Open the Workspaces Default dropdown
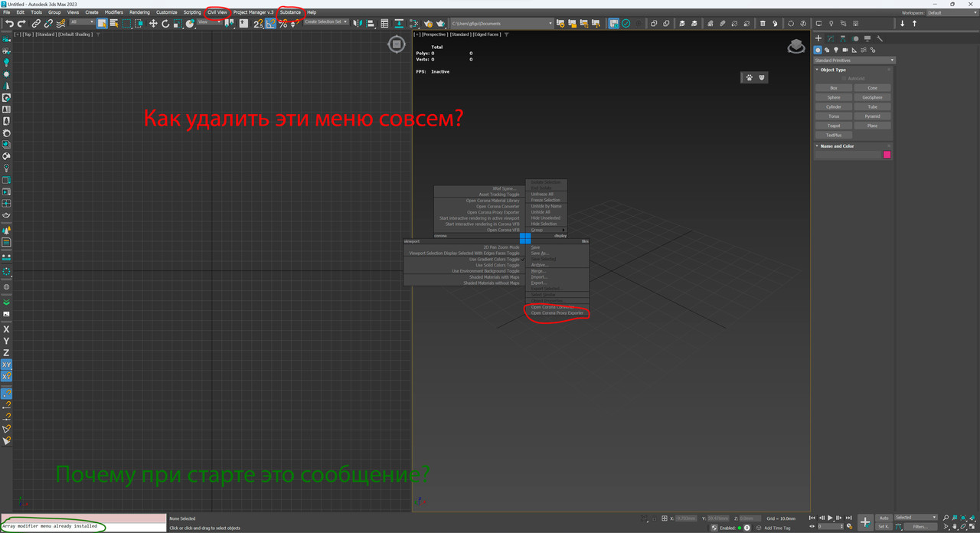The image size is (980, 533). [952, 13]
